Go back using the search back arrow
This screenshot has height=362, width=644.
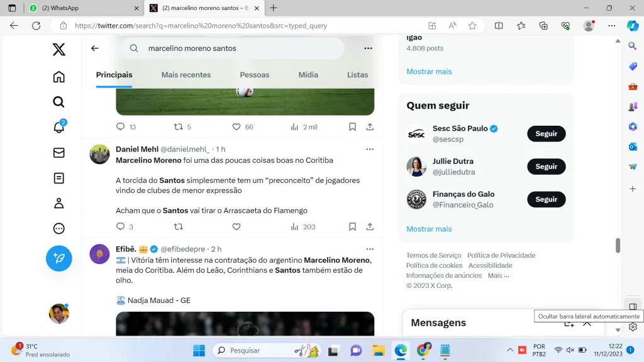pos(95,48)
